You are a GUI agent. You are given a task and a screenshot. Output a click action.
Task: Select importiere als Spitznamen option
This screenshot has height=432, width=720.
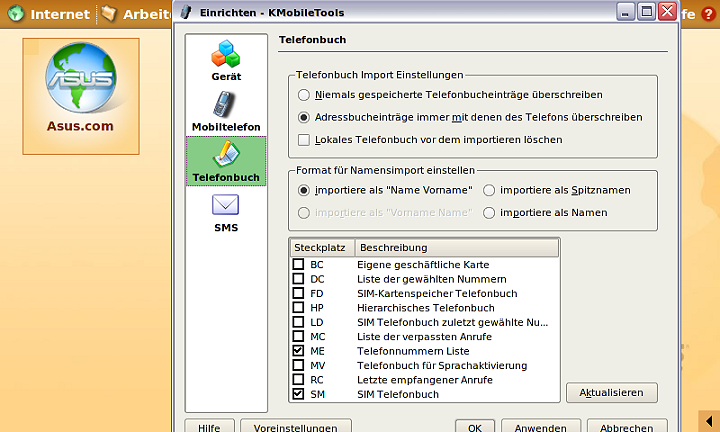coord(489,190)
